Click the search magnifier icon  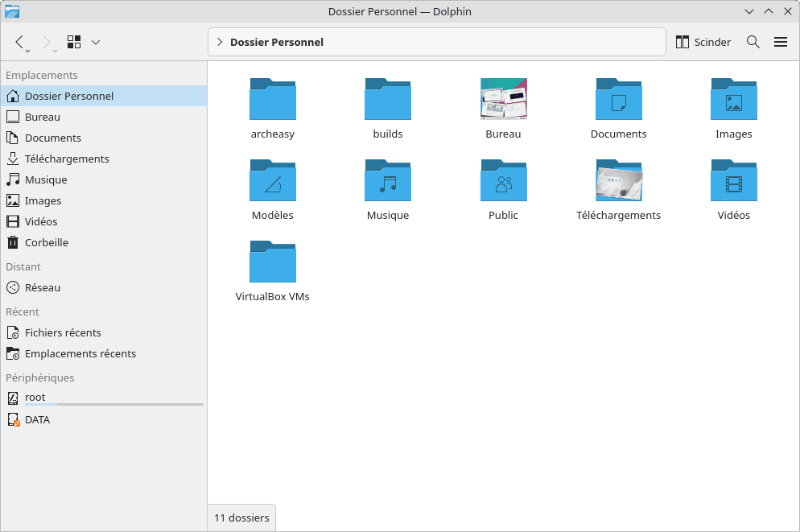click(x=753, y=42)
